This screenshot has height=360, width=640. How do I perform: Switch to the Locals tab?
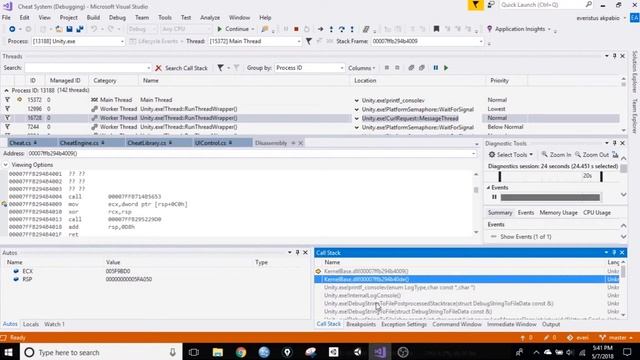coord(31,324)
